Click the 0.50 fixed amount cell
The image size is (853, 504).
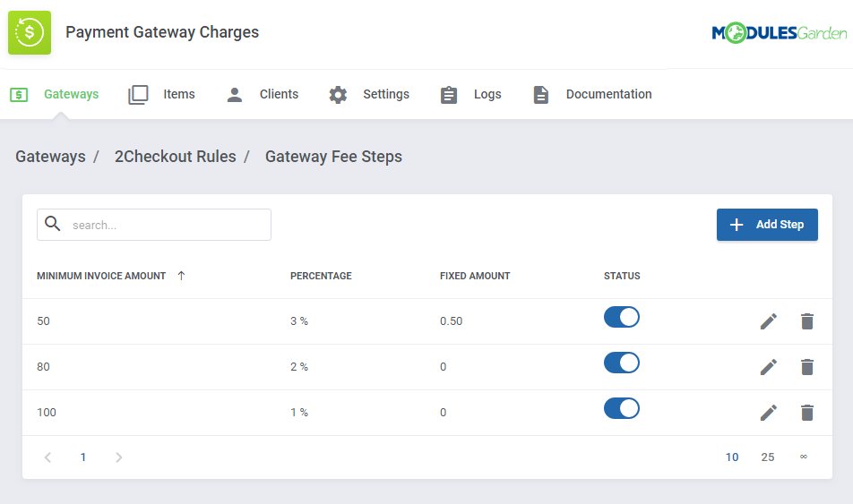(x=451, y=321)
